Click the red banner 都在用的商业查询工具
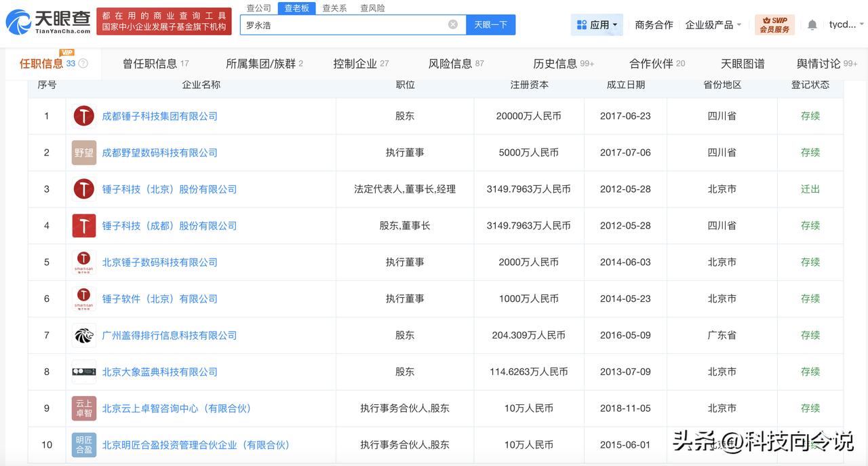This screenshot has width=868, height=466. [164, 22]
